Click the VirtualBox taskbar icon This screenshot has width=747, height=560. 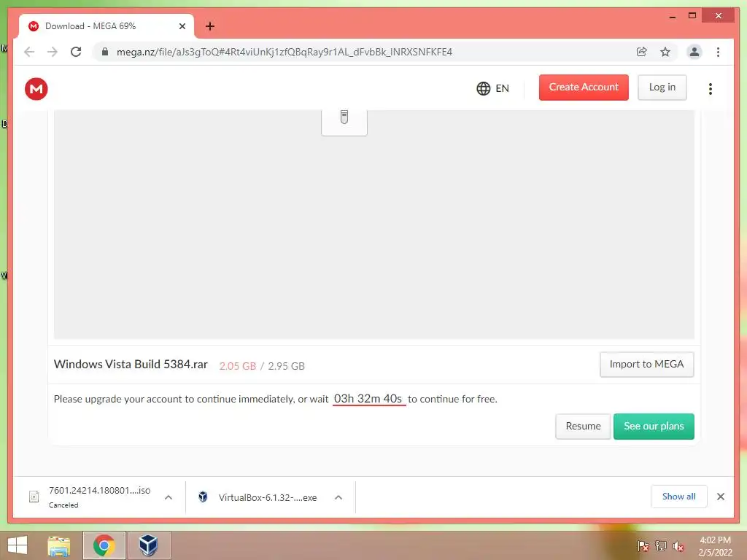tap(149, 545)
